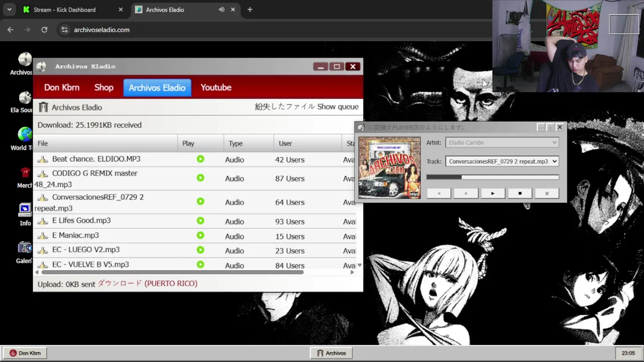The height and width of the screenshot is (362, 644).
Task: Open Galeria camera desktop icon
Action: (25, 247)
